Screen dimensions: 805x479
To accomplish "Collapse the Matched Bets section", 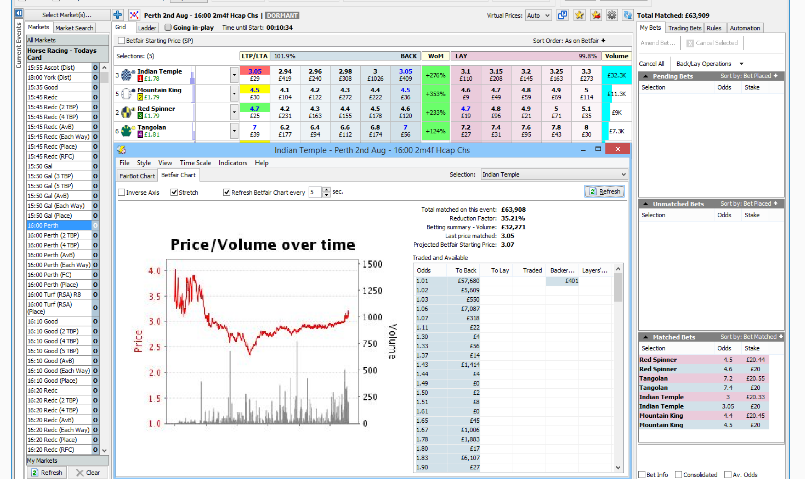I will 645,337.
